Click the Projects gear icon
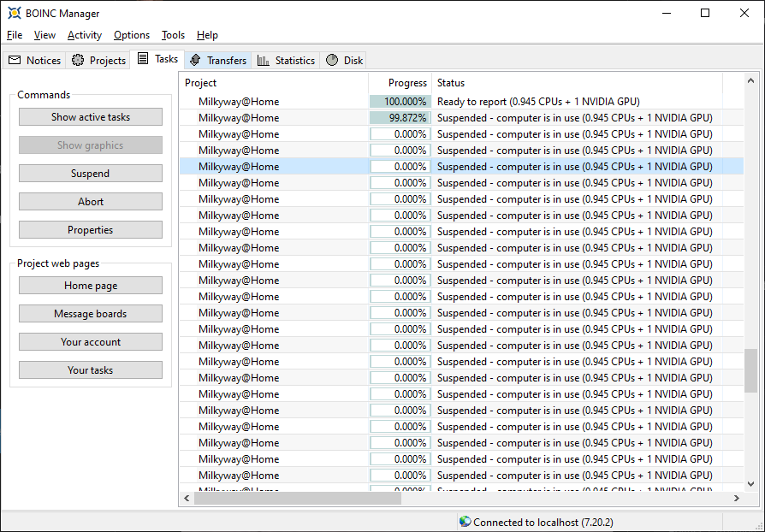The width and height of the screenshot is (765, 532). 78,60
